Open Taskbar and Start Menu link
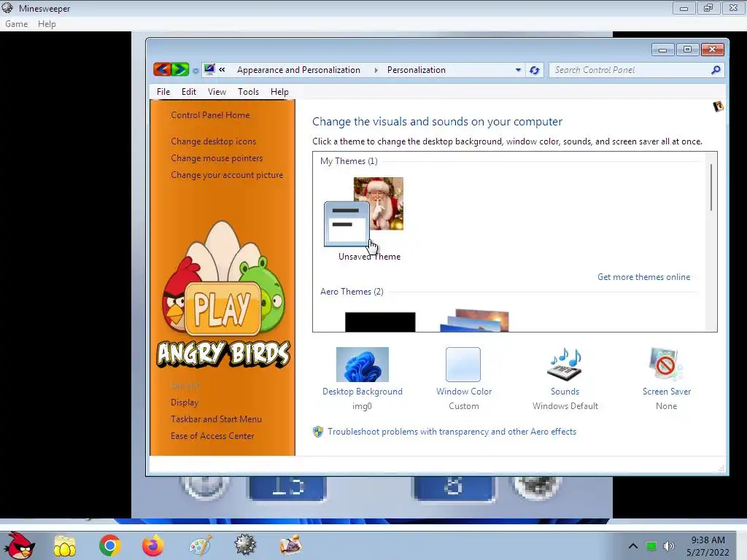This screenshot has width=747, height=560. (216, 419)
